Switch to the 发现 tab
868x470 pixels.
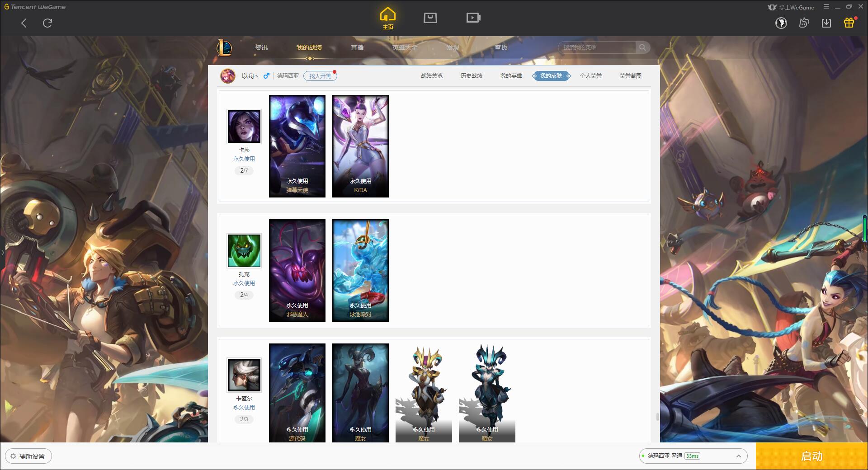click(x=453, y=47)
